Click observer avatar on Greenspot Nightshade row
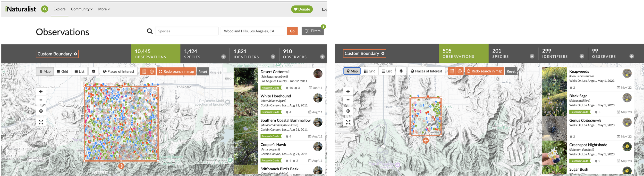644x176 pixels. coord(627,147)
